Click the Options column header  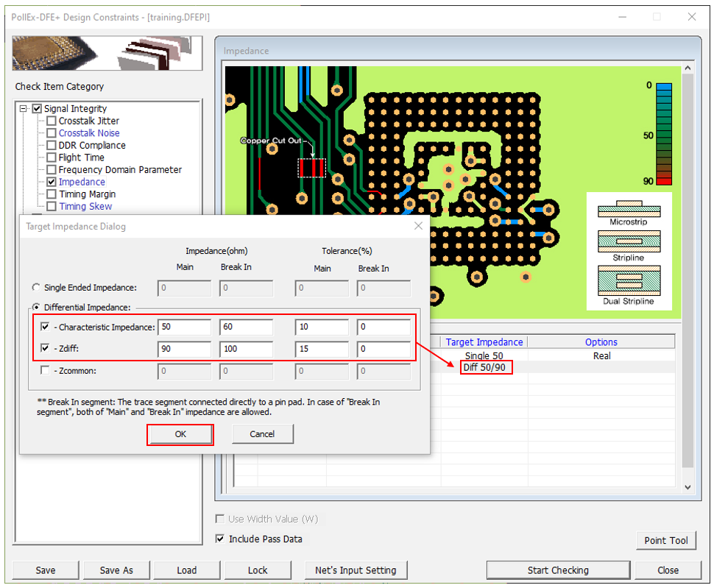click(601, 341)
